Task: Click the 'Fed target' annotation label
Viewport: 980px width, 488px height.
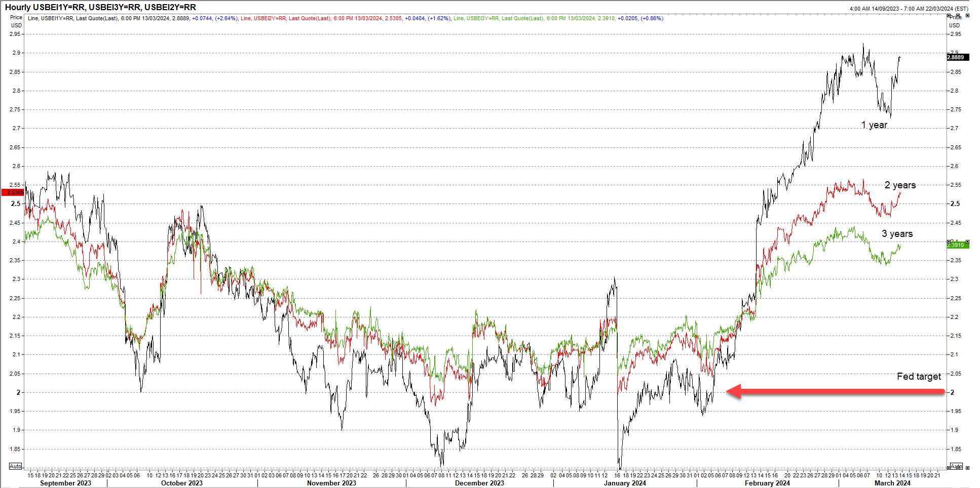Action: [919, 377]
